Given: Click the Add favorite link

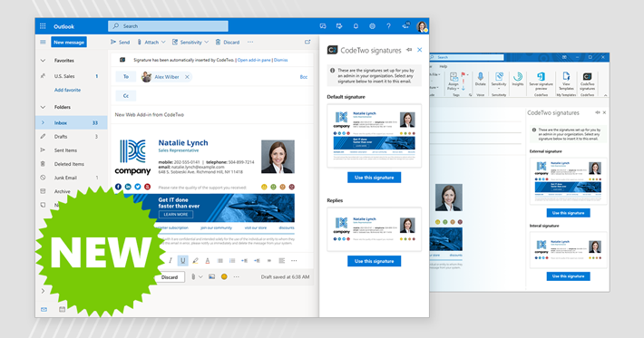Looking at the screenshot, I should [x=67, y=90].
